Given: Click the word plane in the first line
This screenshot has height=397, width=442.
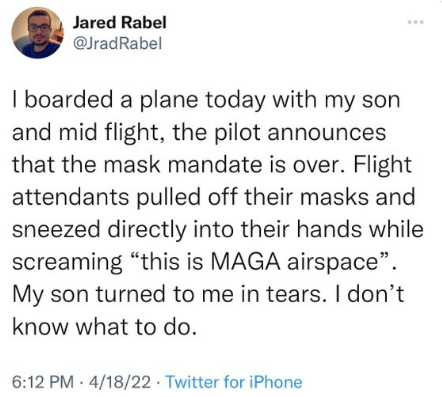Looking at the screenshot, I should click(168, 101).
